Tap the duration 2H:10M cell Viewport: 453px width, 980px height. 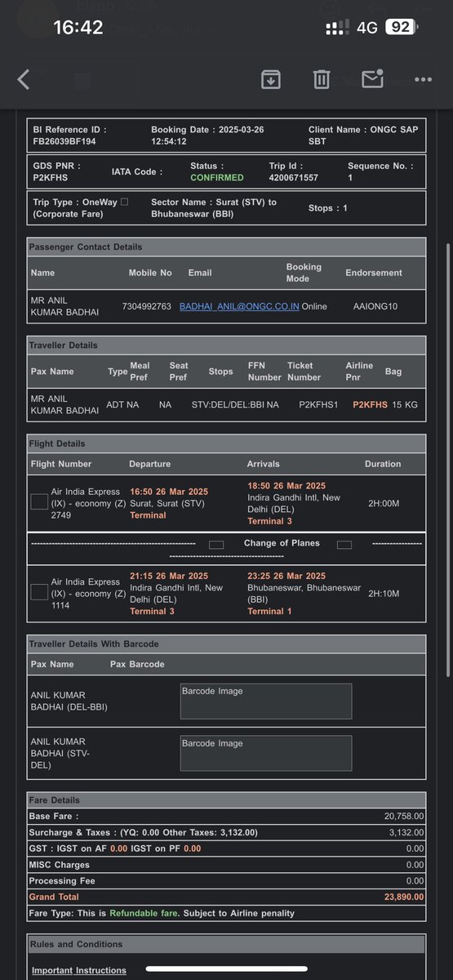point(384,593)
